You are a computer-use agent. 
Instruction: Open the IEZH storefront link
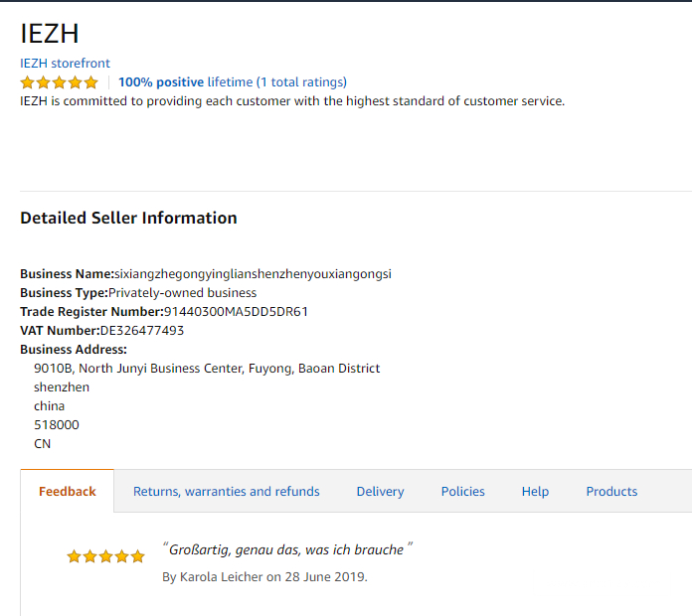[x=65, y=63]
